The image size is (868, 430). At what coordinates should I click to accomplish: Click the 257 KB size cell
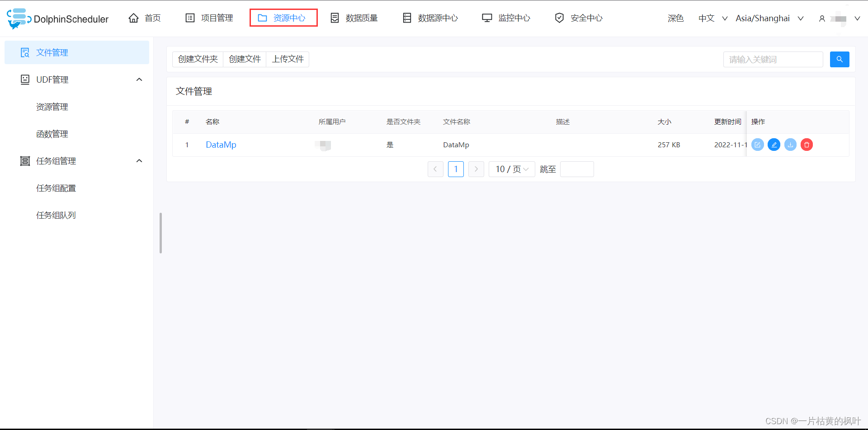coord(669,145)
